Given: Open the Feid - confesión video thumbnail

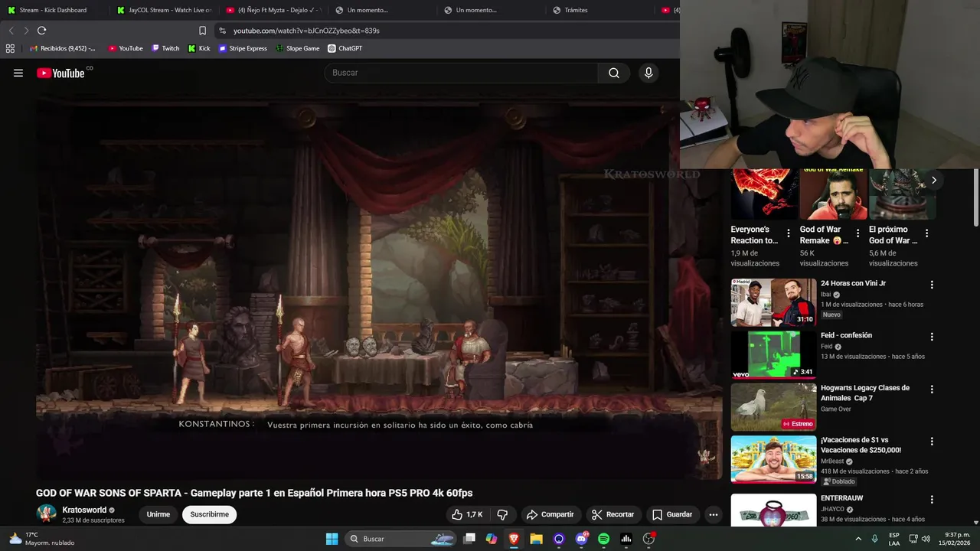Looking at the screenshot, I should 773,354.
